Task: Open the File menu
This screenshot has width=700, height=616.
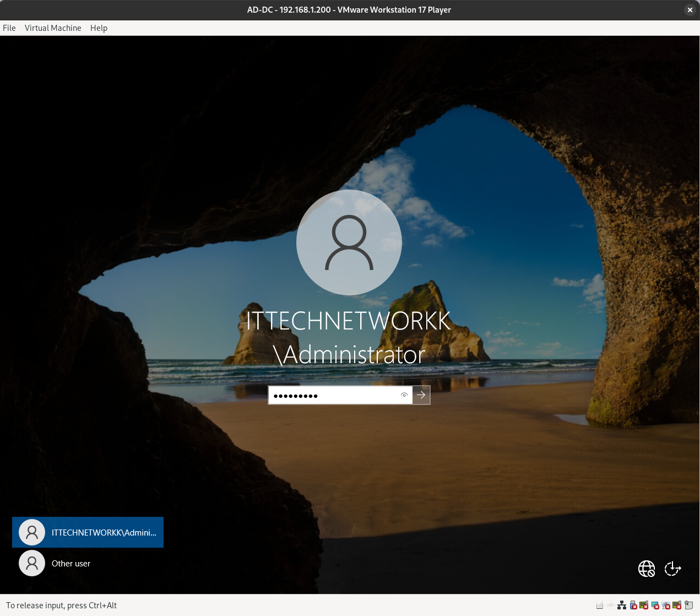Action: click(9, 28)
